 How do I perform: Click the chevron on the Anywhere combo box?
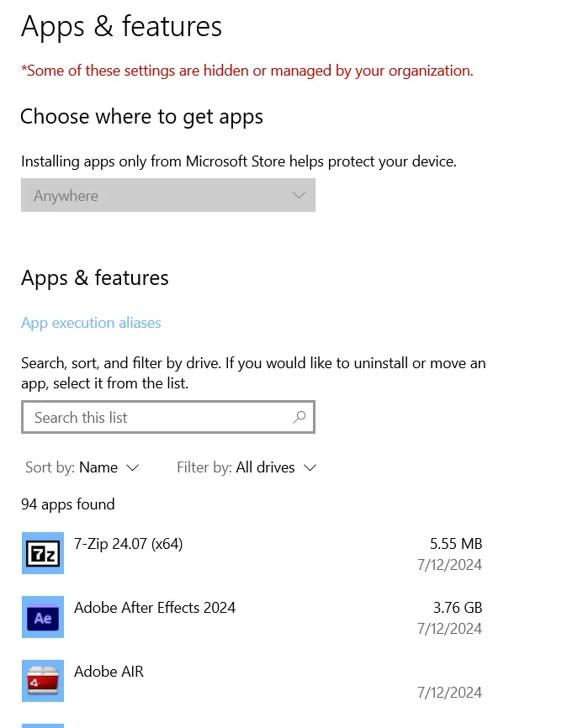click(299, 196)
